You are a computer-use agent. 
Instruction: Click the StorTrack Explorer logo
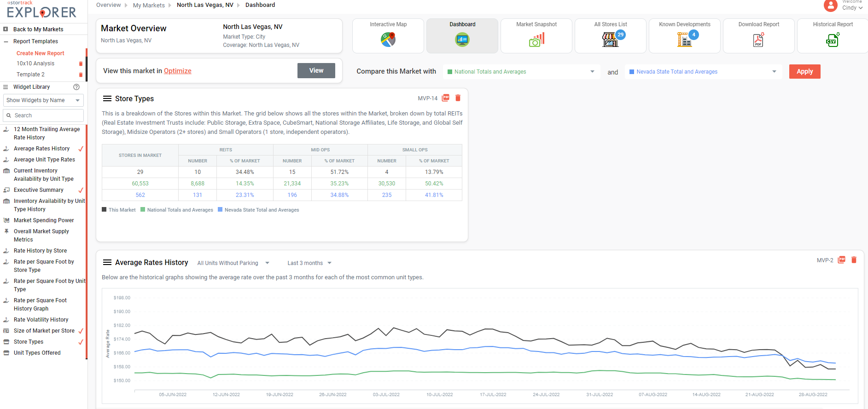click(x=42, y=10)
